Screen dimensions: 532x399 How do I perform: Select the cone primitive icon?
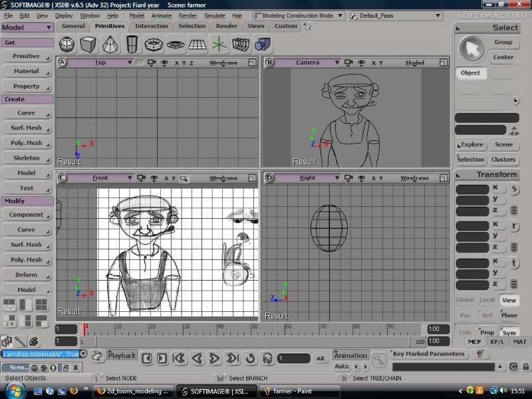pos(110,45)
